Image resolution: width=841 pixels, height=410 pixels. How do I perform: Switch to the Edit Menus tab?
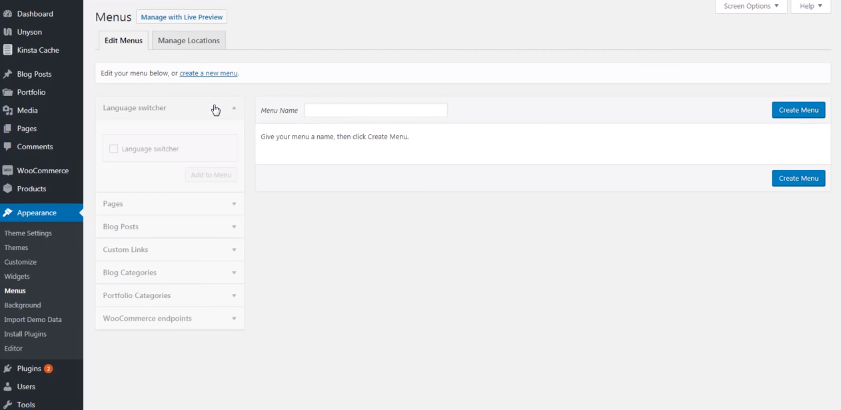[x=123, y=40]
